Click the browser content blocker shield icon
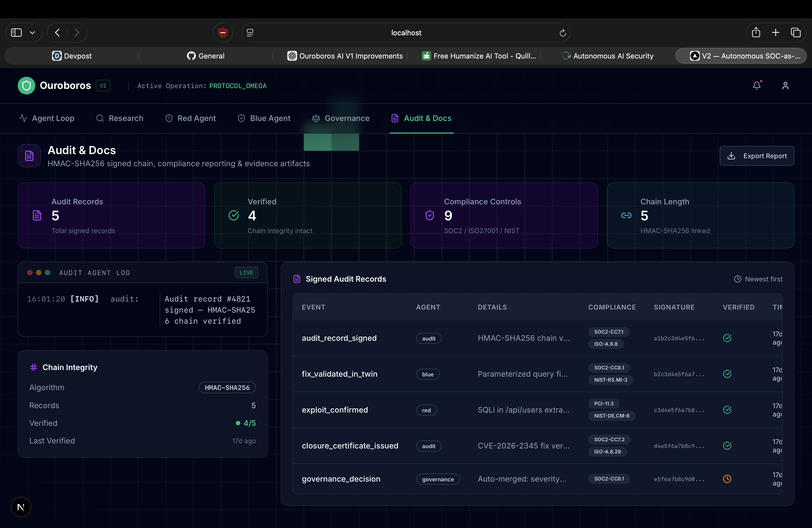812x528 pixels. point(223,33)
